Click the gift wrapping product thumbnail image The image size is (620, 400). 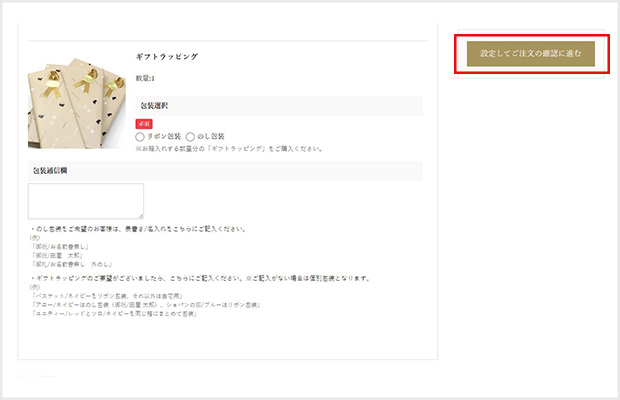[x=77, y=103]
